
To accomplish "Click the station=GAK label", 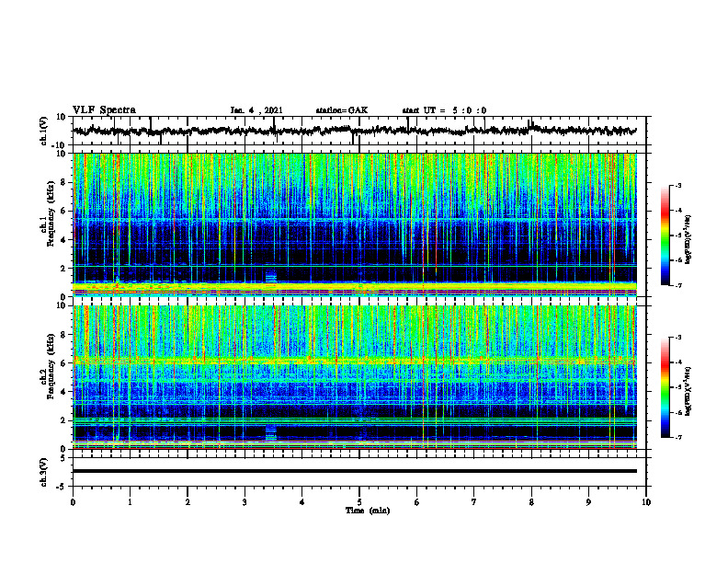I will 342,110.
